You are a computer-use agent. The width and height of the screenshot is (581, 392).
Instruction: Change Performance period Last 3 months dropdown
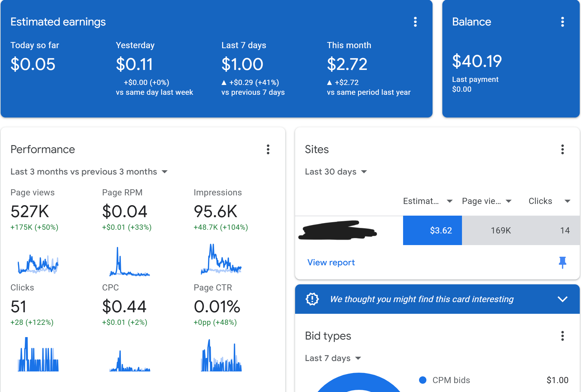tap(89, 171)
